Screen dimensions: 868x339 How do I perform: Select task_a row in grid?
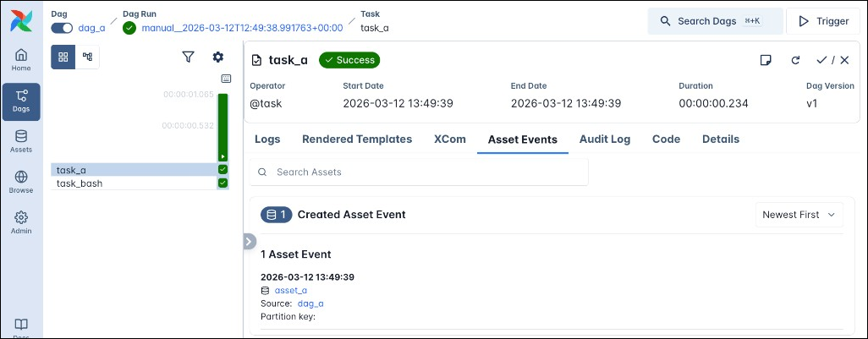[x=140, y=170]
